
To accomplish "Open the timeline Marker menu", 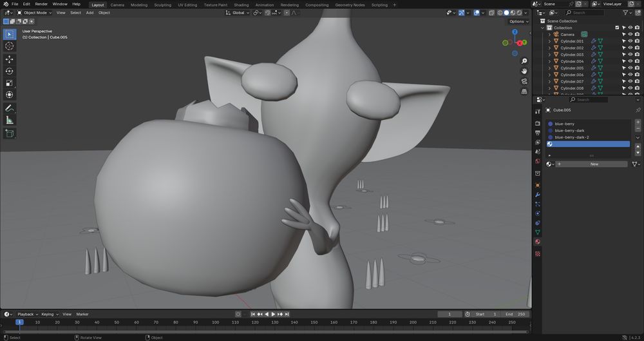I will point(82,315).
